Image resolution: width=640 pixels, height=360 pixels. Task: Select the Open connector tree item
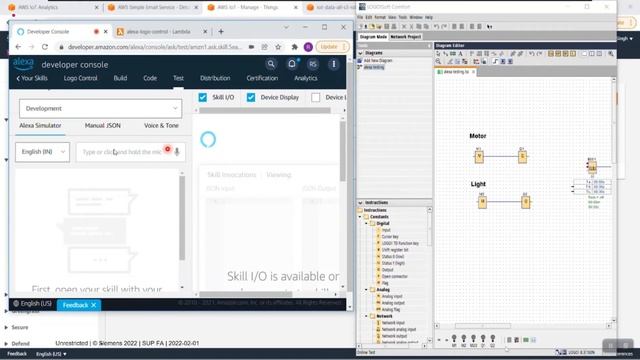click(394, 276)
